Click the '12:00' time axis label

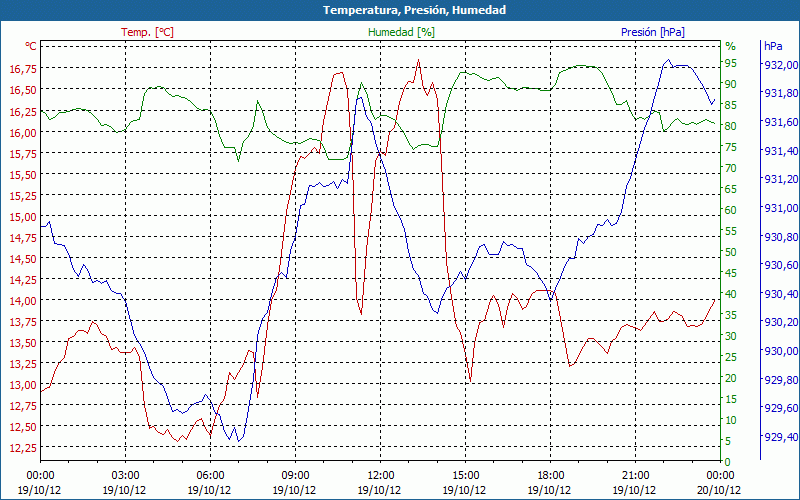pyautogui.click(x=381, y=476)
